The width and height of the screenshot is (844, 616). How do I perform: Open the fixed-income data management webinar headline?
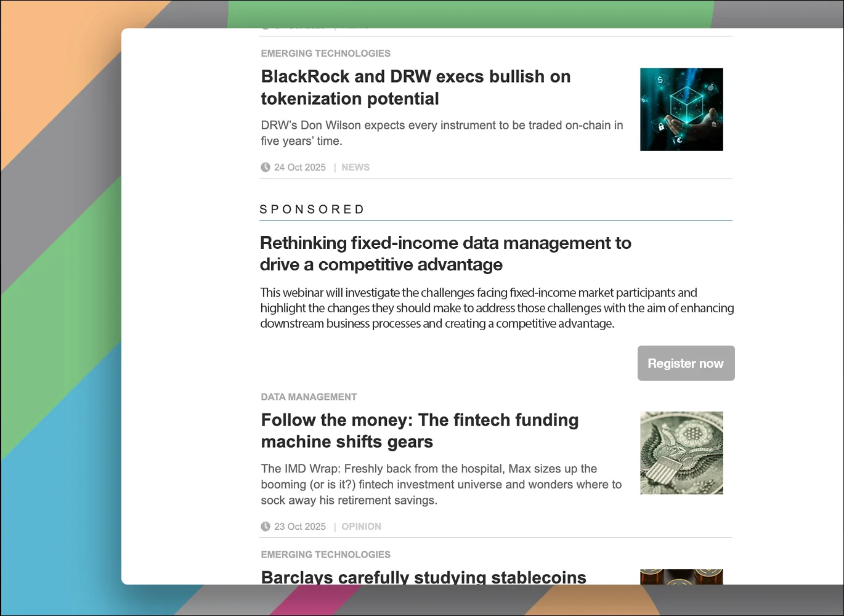[445, 253]
